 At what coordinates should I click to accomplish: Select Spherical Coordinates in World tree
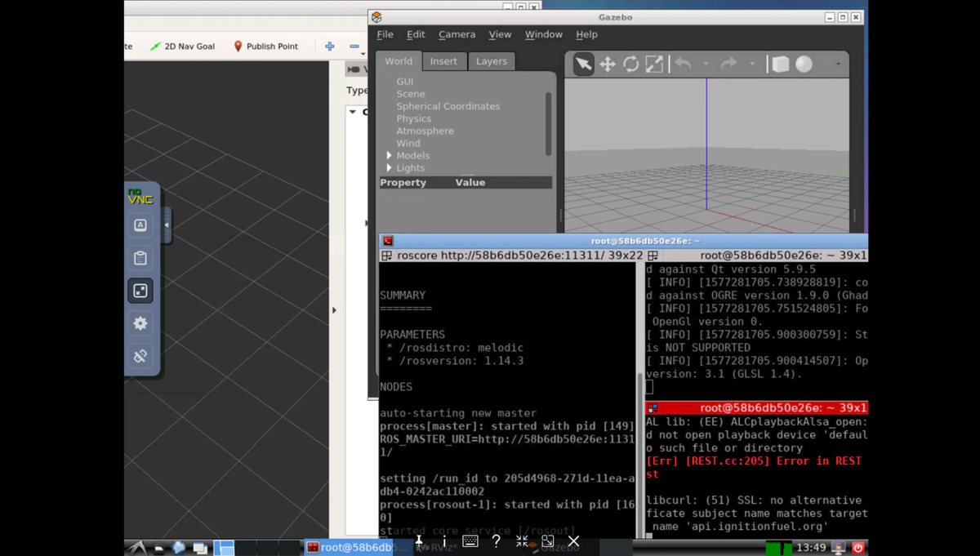448,106
